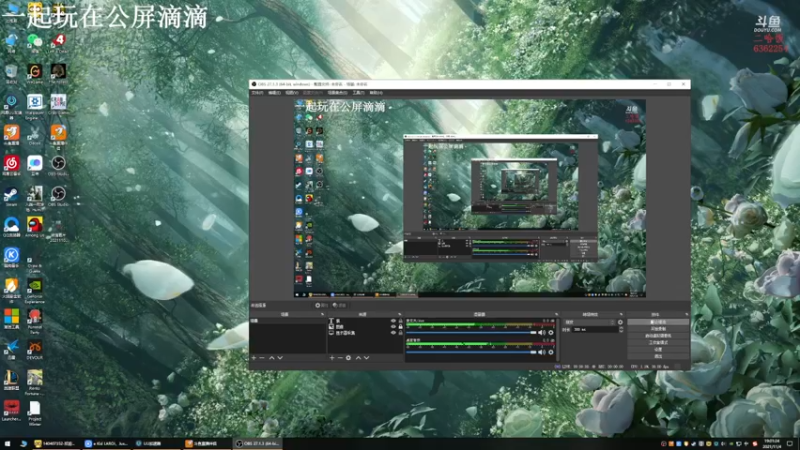Pop out the Controls dock panel
The width and height of the screenshot is (800, 450).
point(687,314)
